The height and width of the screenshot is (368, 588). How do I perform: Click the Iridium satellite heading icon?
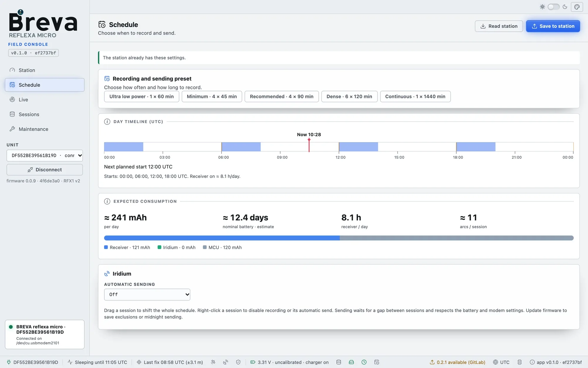point(107,274)
